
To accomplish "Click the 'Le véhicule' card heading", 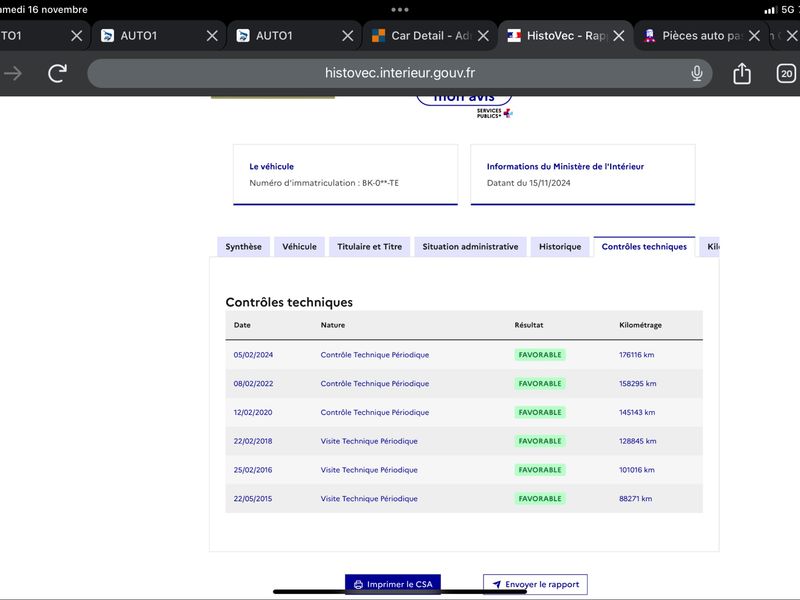I will (271, 166).
